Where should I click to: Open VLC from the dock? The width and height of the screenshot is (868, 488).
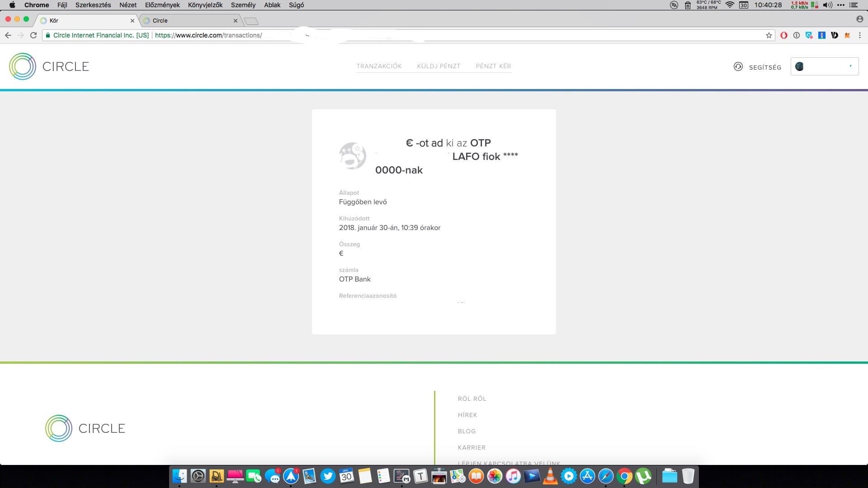pos(550,476)
